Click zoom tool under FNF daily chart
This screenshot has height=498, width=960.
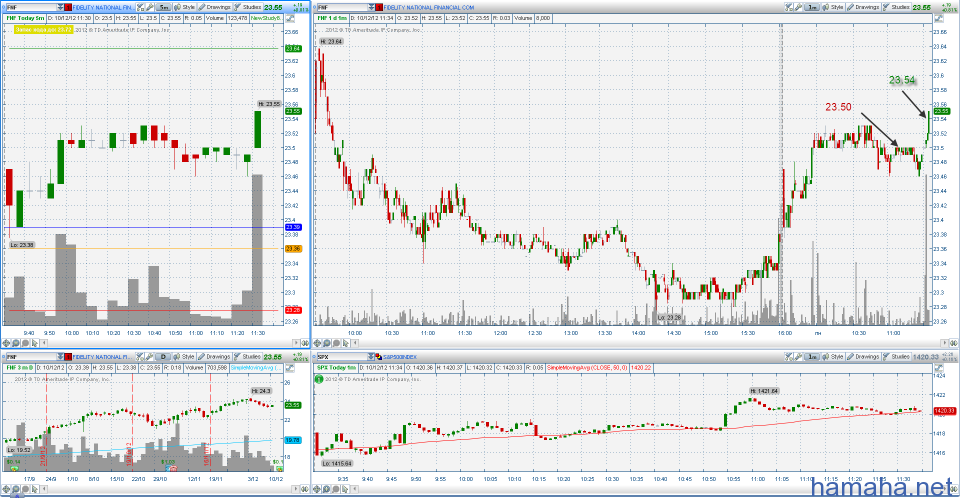[16, 489]
